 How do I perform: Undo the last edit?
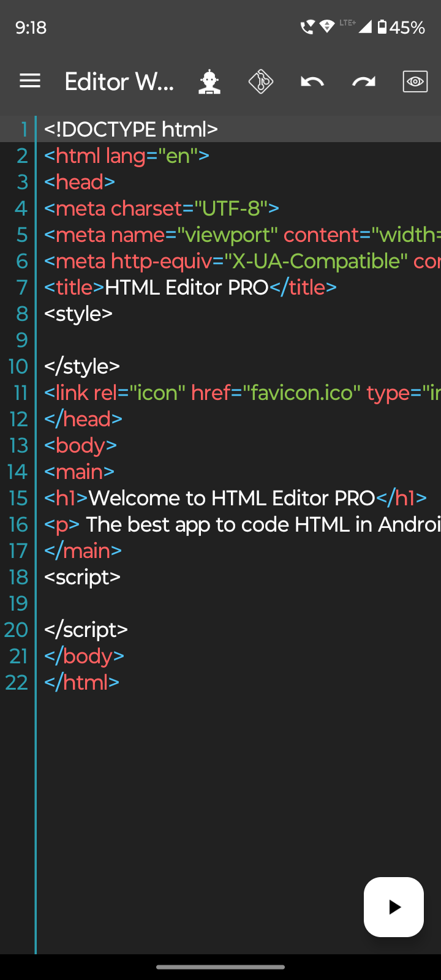pos(312,81)
